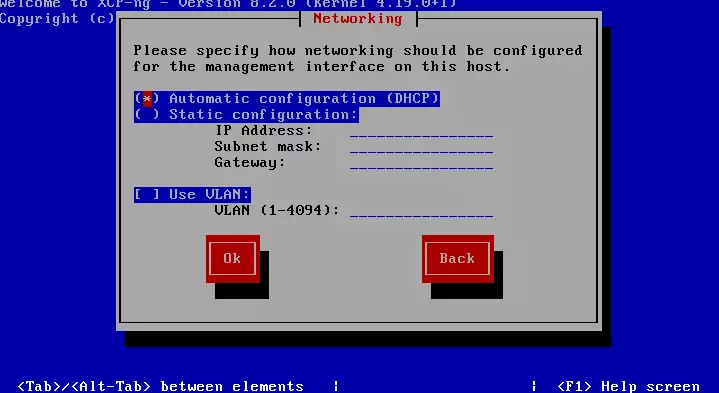The height and width of the screenshot is (393, 719).
Task: Click the 'VLAN (1-4094):' label
Action: (277, 210)
